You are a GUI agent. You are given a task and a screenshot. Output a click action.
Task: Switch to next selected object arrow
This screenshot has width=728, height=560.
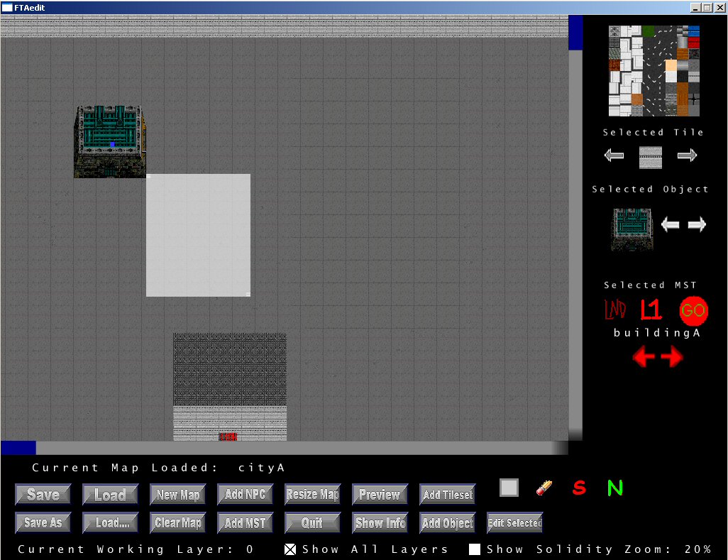click(697, 225)
